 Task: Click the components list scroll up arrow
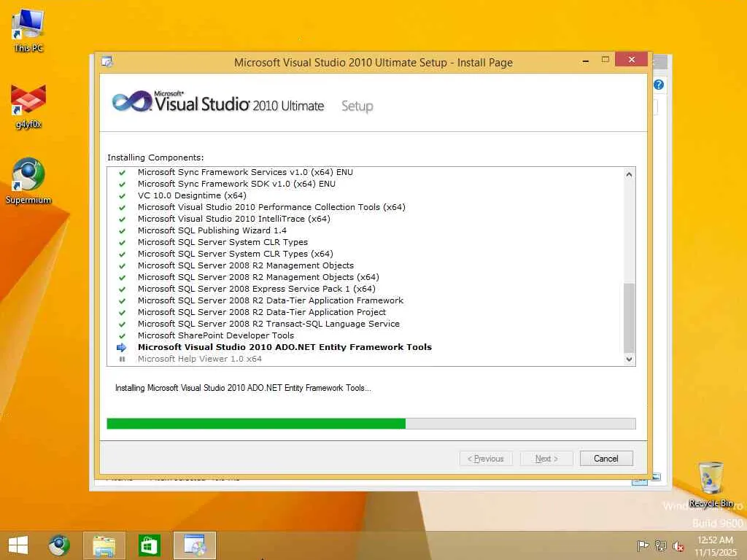[629, 174]
